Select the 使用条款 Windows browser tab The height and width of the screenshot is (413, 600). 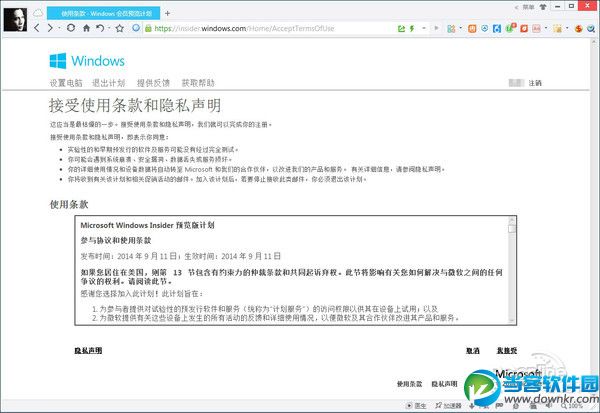click(103, 13)
